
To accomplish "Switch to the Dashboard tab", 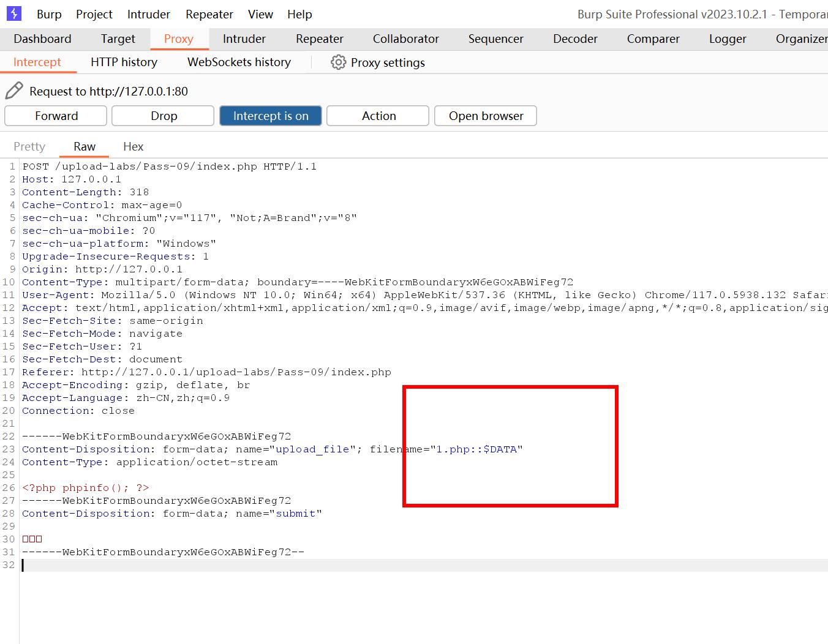I will coord(42,39).
